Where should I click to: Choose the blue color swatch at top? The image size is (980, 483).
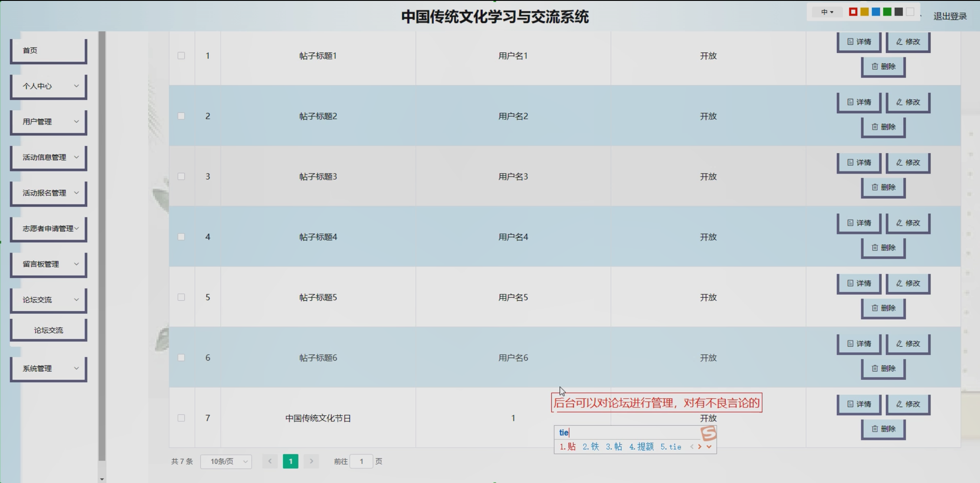click(x=876, y=12)
